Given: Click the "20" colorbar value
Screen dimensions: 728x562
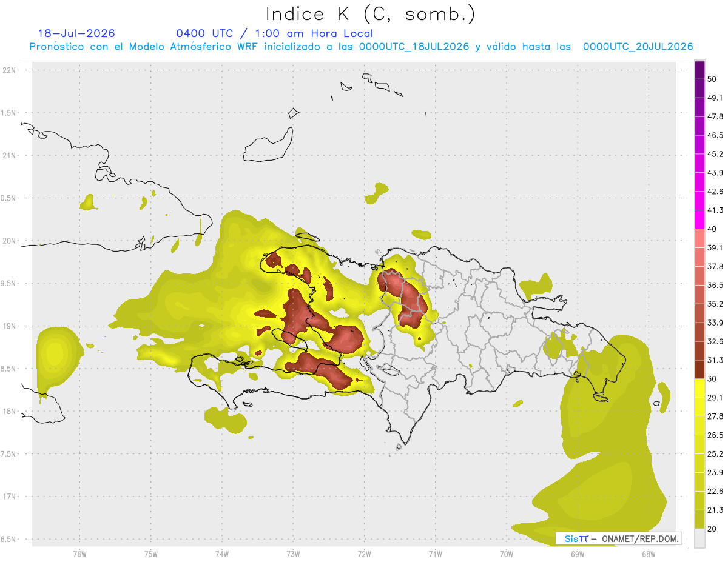Looking at the screenshot, I should coord(712,529).
